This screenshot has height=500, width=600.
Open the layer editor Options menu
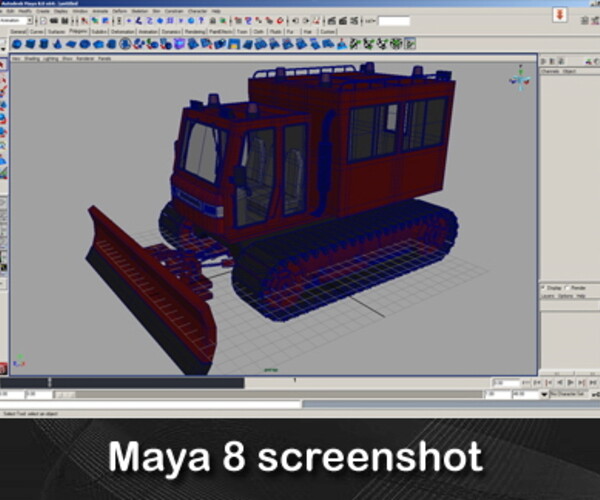565,296
